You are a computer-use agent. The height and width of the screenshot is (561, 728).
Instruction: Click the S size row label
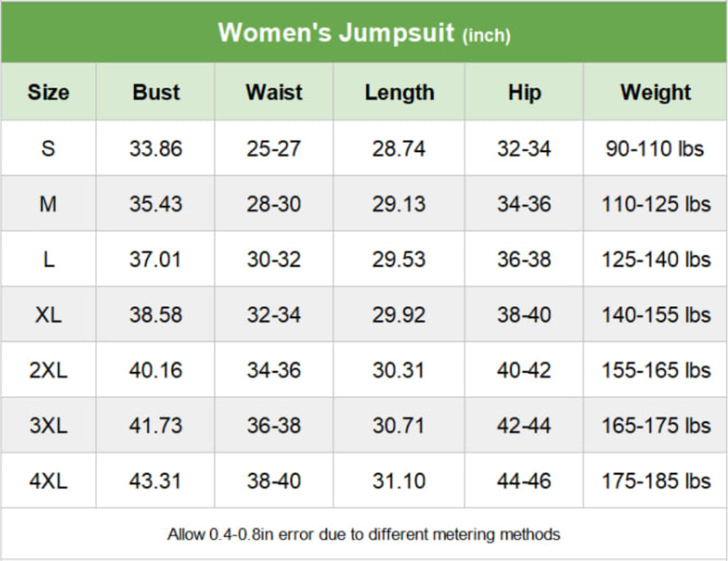(x=48, y=148)
